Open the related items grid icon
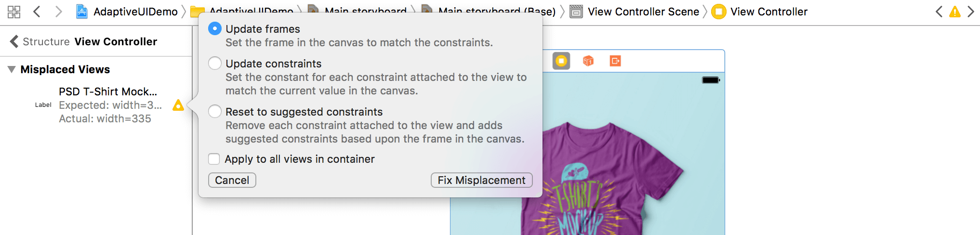Viewport: 980px width, 235px height. (14, 12)
